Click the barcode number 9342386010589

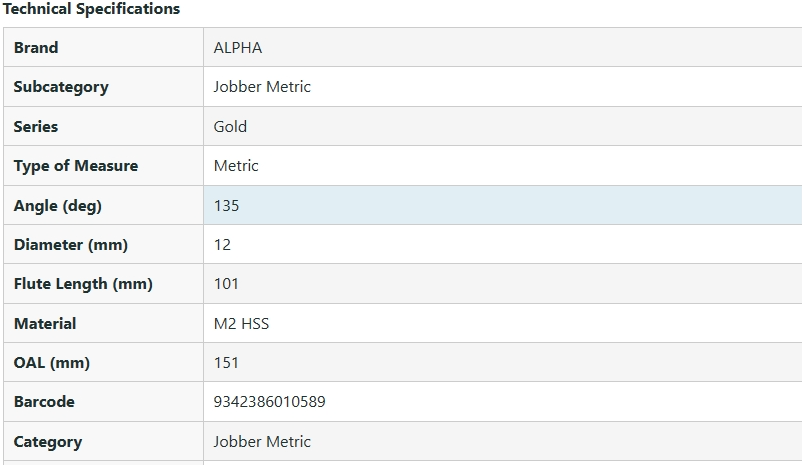click(x=269, y=402)
